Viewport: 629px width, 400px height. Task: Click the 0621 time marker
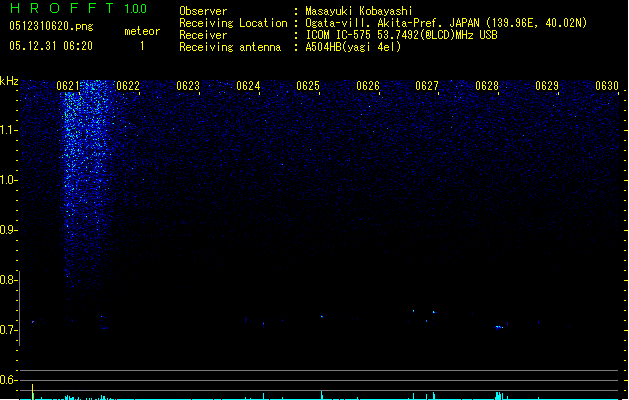coord(68,86)
